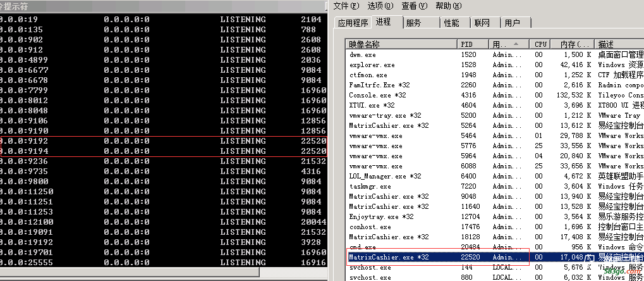Select the cmd.exe process row

[495, 247]
